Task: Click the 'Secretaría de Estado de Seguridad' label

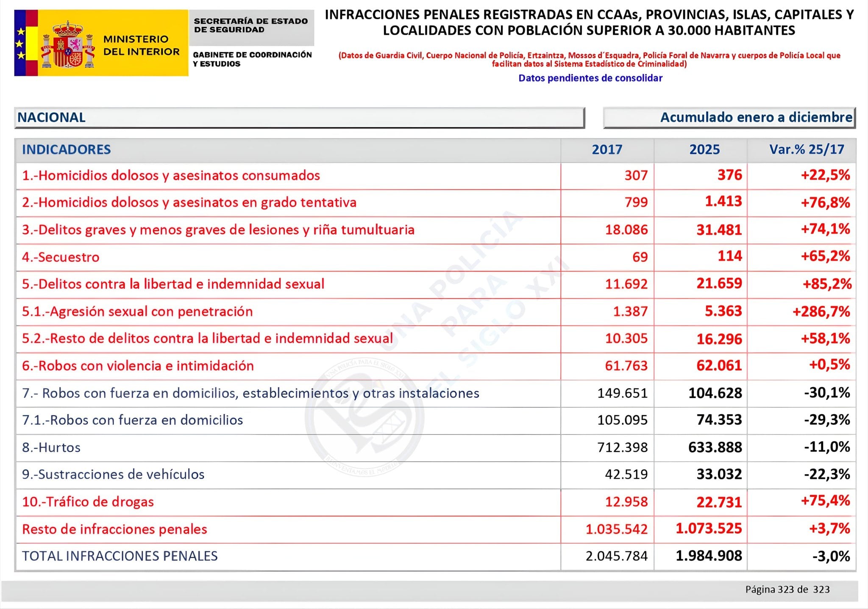Action: (x=250, y=25)
